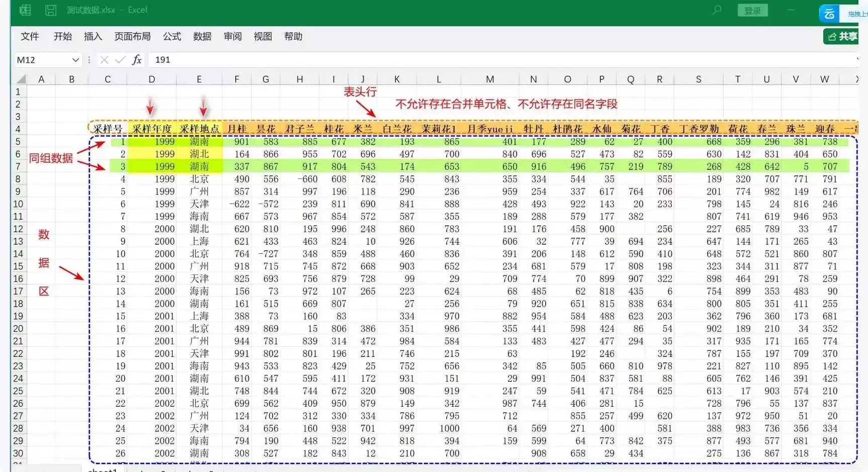This screenshot has width=868, height=472.
Task: Click the Excel application icon in title bar
Action: 25,10
